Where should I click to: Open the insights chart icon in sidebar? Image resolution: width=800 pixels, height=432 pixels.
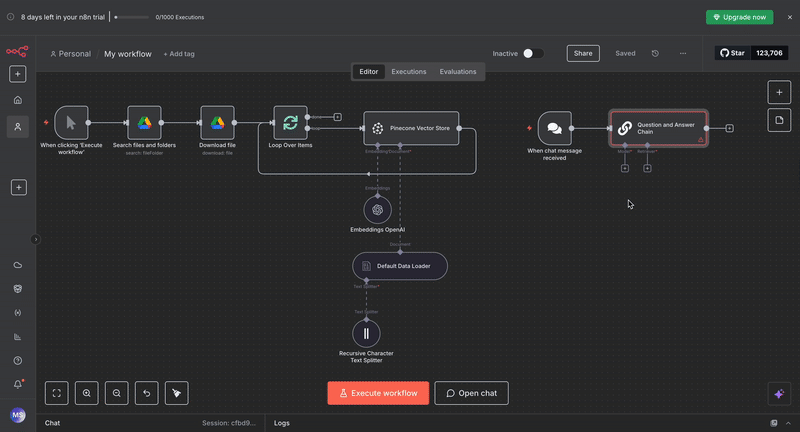(x=18, y=337)
